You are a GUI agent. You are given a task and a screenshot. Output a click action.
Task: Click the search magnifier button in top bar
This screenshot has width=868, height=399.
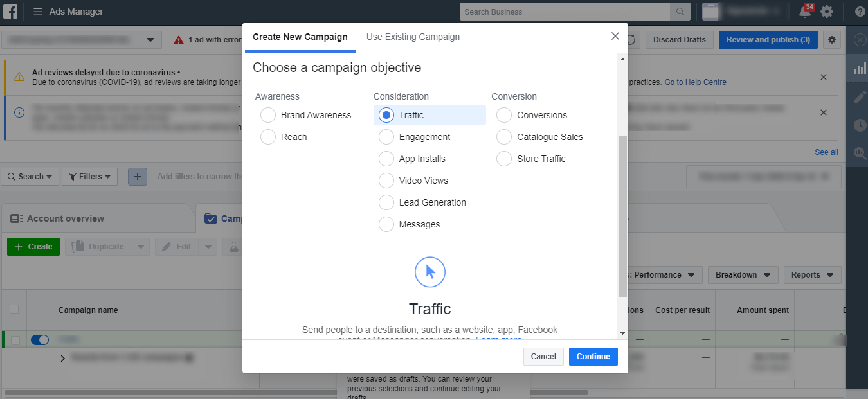(680, 12)
